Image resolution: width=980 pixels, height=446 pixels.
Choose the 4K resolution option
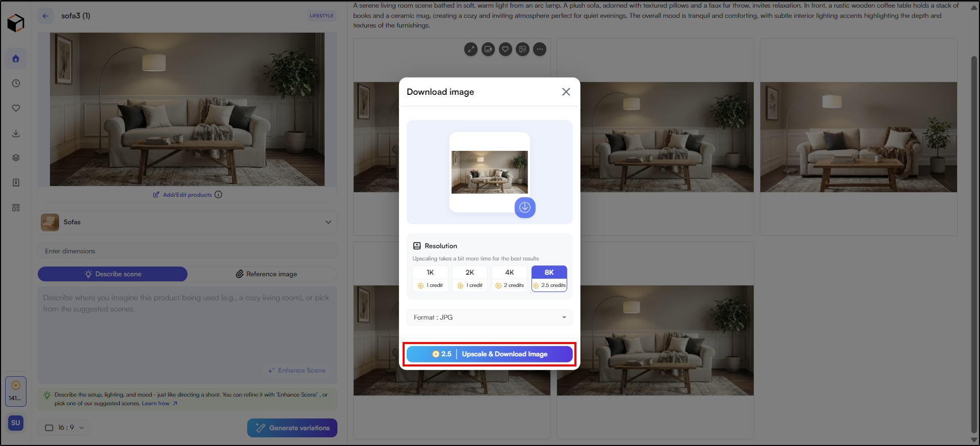[510, 278]
